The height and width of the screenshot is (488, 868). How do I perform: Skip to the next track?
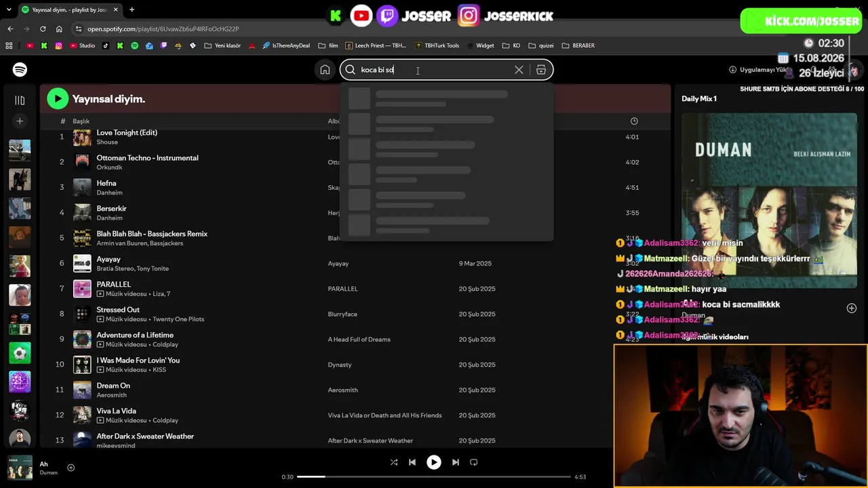(x=456, y=462)
